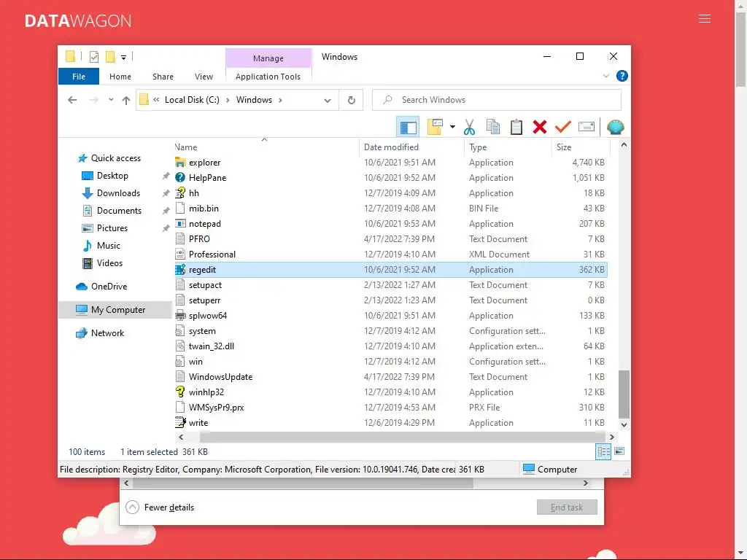This screenshot has width=747, height=560.
Task: Select the winhlp32 file icon
Action: coord(180,392)
